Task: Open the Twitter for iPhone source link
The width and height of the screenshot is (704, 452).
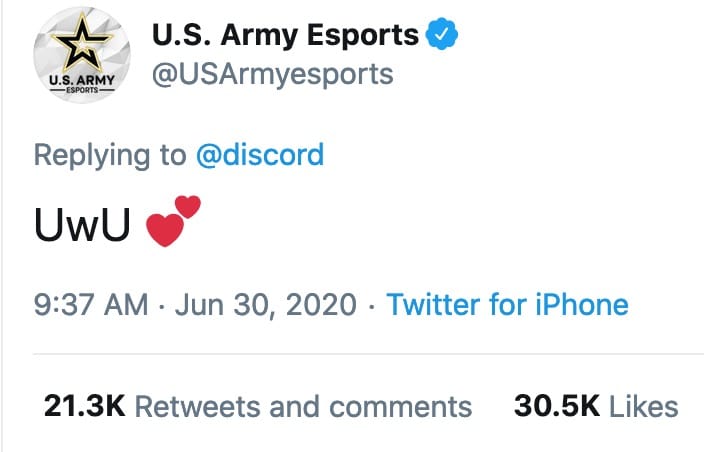Action: click(507, 305)
